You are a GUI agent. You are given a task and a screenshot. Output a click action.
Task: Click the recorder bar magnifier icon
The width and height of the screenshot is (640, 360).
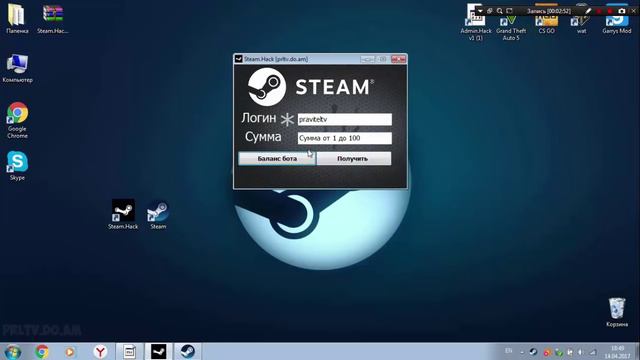500,11
